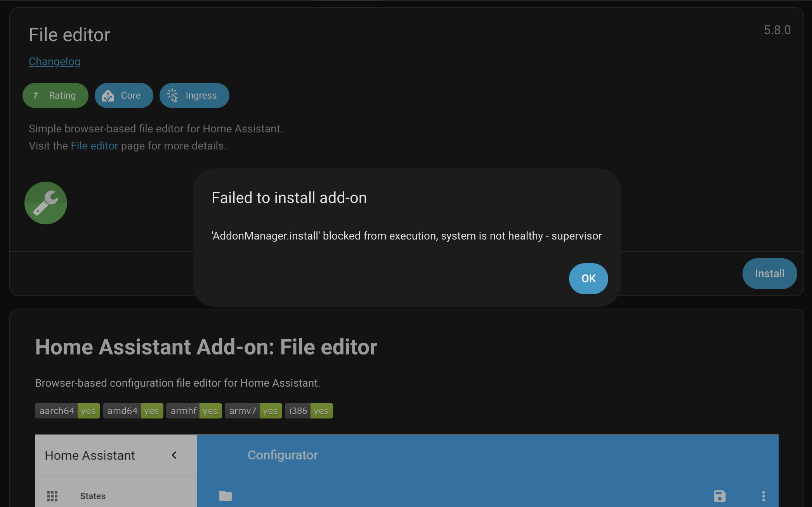Open the Changelog link
This screenshot has width=812, height=507.
click(54, 62)
